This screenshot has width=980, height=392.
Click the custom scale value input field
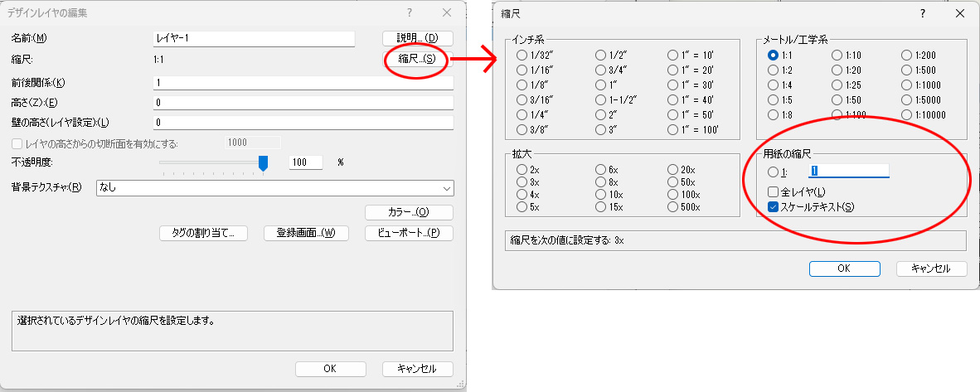tap(849, 171)
